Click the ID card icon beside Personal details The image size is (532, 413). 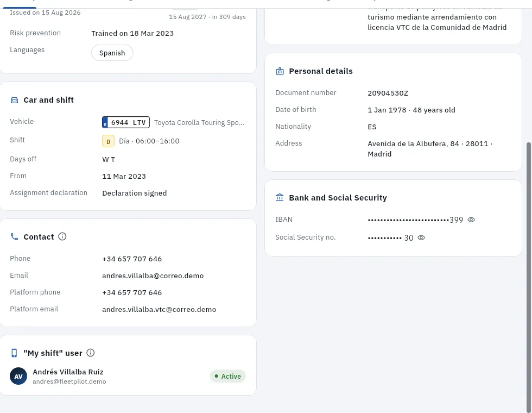[x=280, y=71]
